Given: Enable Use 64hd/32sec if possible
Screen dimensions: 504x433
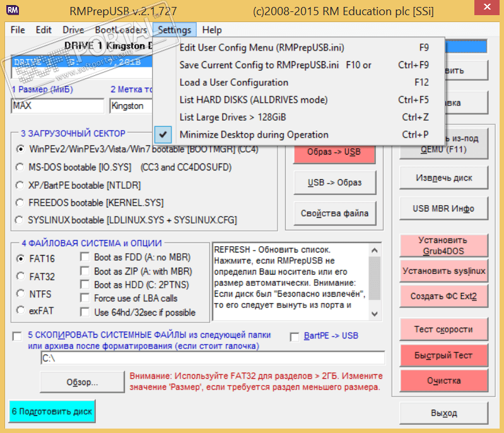Looking at the screenshot, I should 85,312.
